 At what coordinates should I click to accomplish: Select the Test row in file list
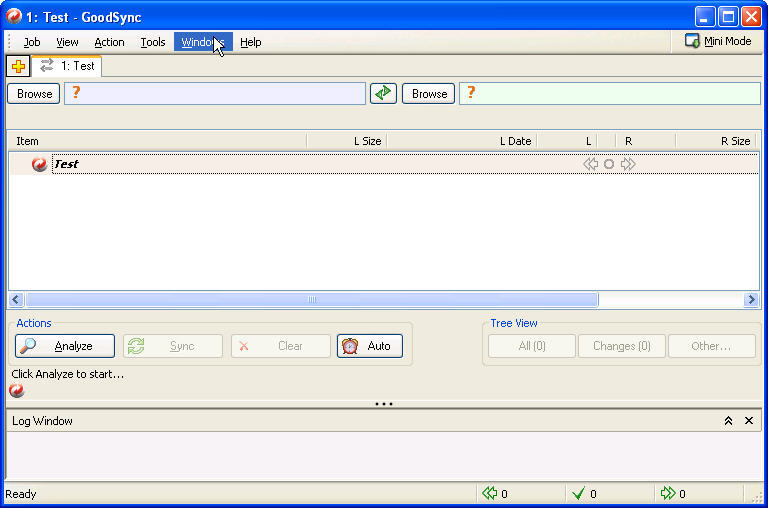coord(384,164)
